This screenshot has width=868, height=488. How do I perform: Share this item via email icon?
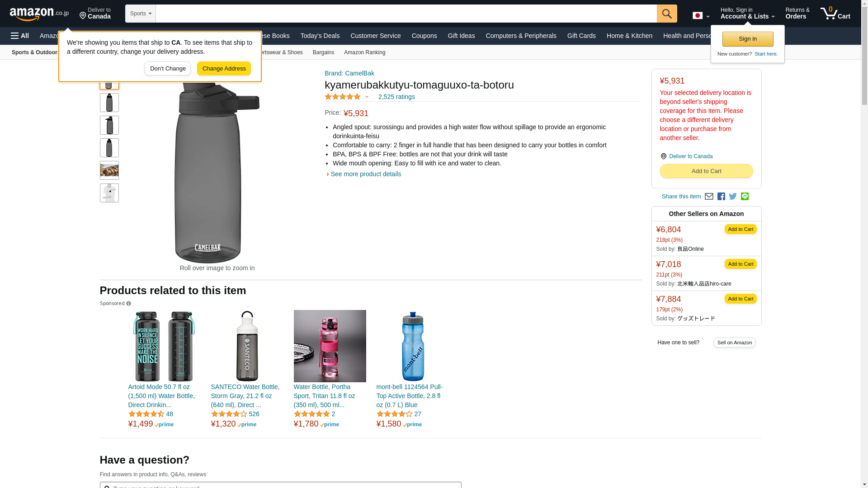[x=709, y=197]
